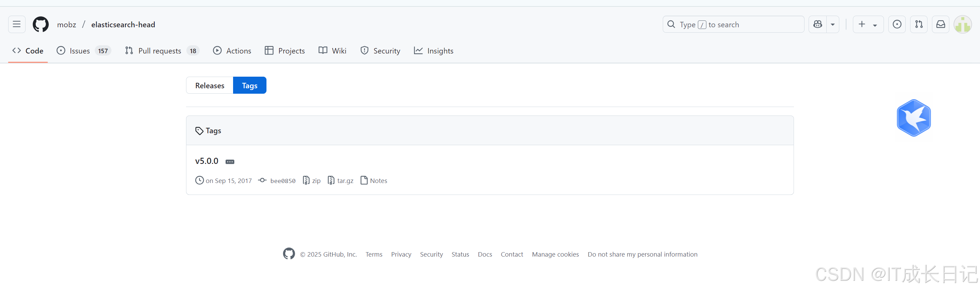Switch to the Issues tab
Viewport: 980px width, 291px height.
click(83, 50)
